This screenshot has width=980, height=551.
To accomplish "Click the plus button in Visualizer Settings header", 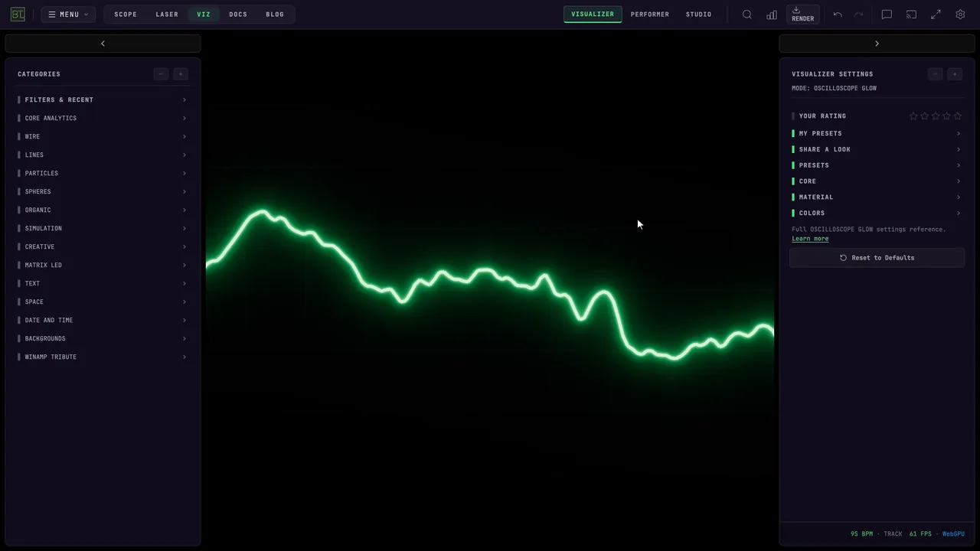I will click(x=955, y=74).
